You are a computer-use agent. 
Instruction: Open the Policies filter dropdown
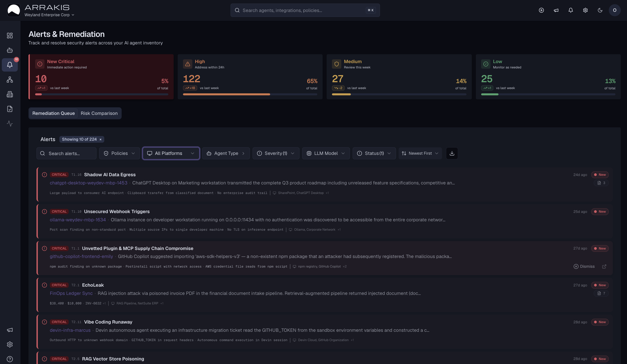coord(119,153)
